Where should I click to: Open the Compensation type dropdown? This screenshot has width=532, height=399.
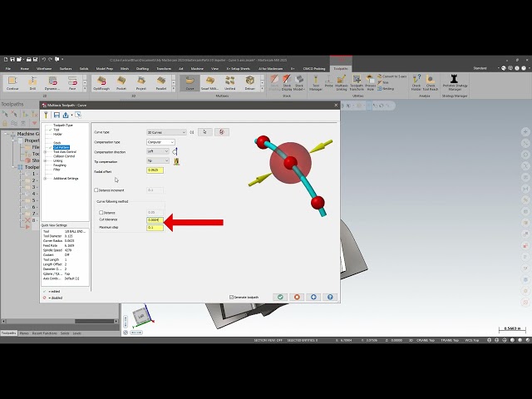(x=160, y=142)
